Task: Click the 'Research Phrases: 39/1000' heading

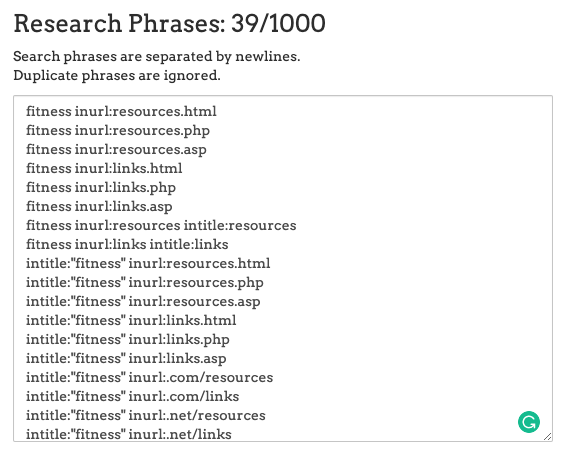Action: tap(169, 23)
